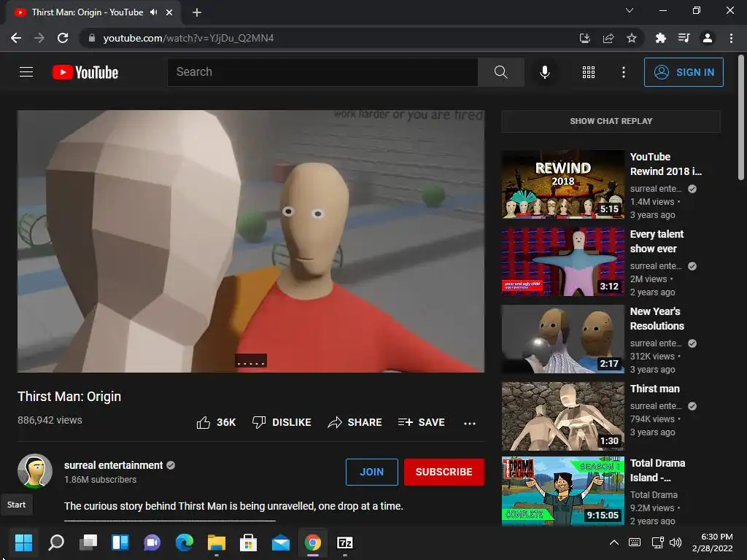
Task: Open 7-Zip from taskbar
Action: [x=345, y=542]
